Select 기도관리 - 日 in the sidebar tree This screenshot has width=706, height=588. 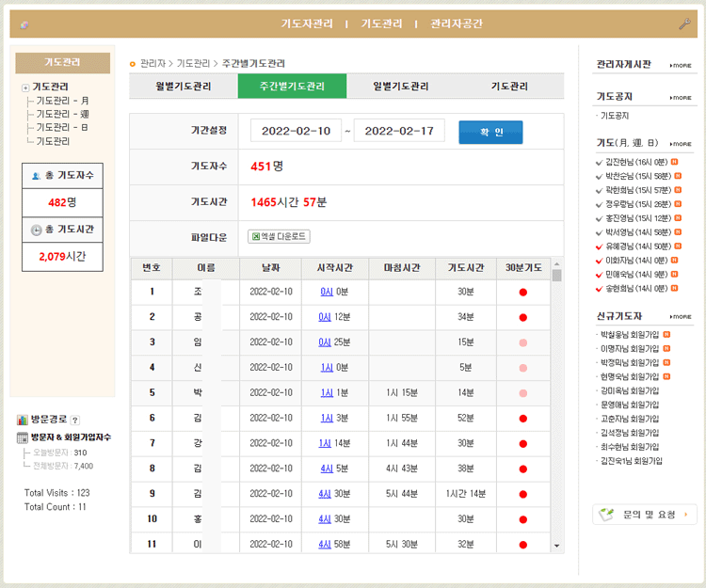point(62,127)
